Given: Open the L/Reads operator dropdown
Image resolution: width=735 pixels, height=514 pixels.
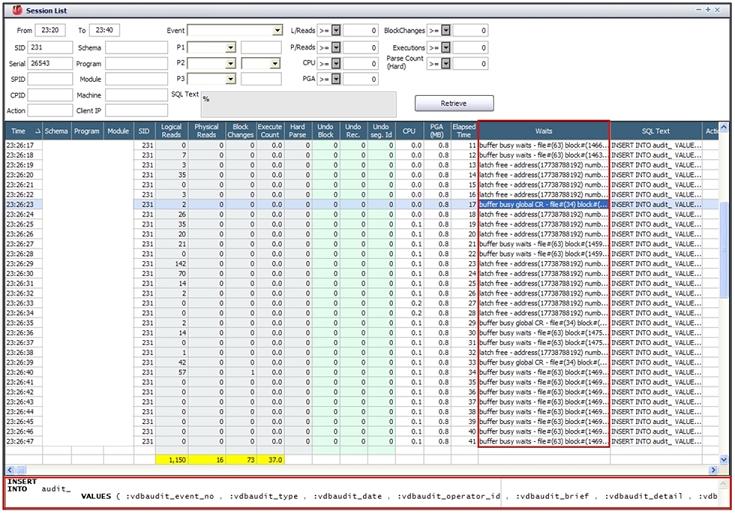Looking at the screenshot, I should pos(336,30).
